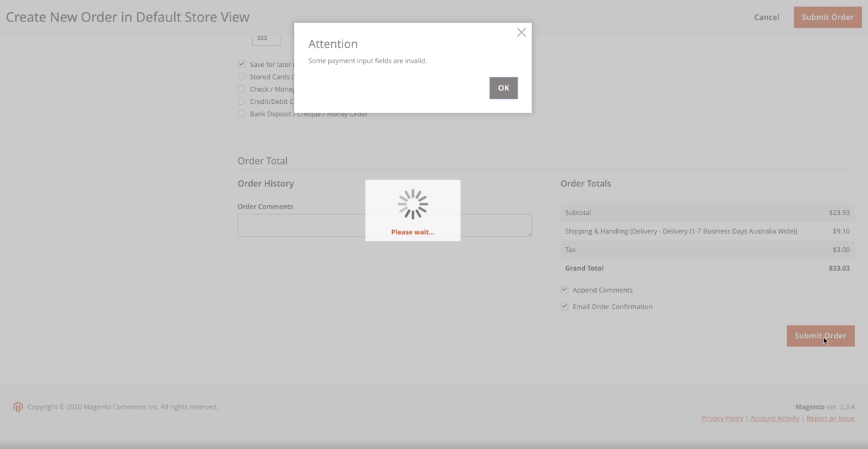868x449 pixels.
Task: Click inside the Order Comments field
Action: [x=303, y=225]
